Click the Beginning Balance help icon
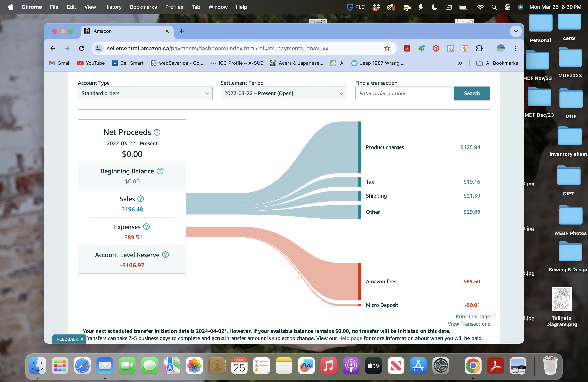Screen dimensions: 588x382 [x=160, y=171]
